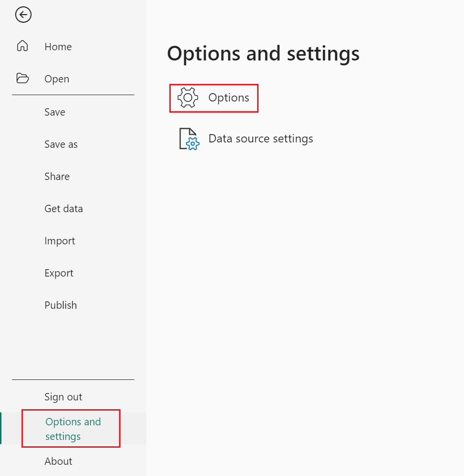Navigate back using the circular arrow button
This screenshot has width=464, height=476.
pyautogui.click(x=23, y=15)
